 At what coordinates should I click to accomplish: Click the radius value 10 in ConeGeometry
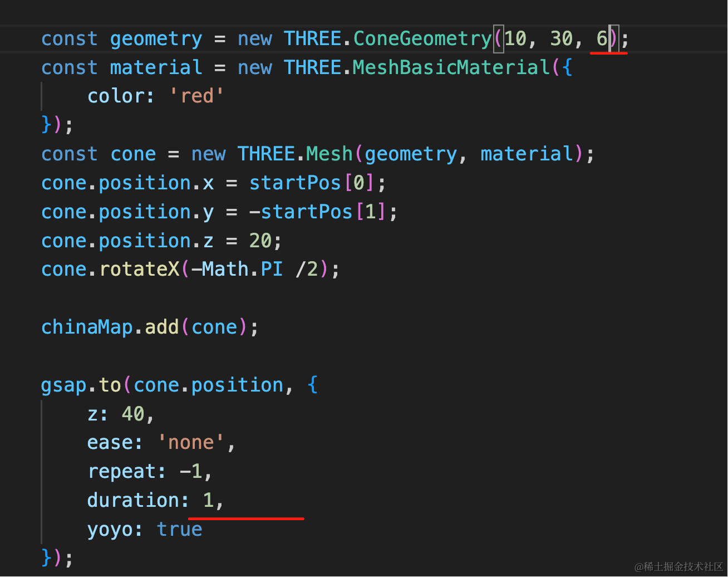[515, 39]
